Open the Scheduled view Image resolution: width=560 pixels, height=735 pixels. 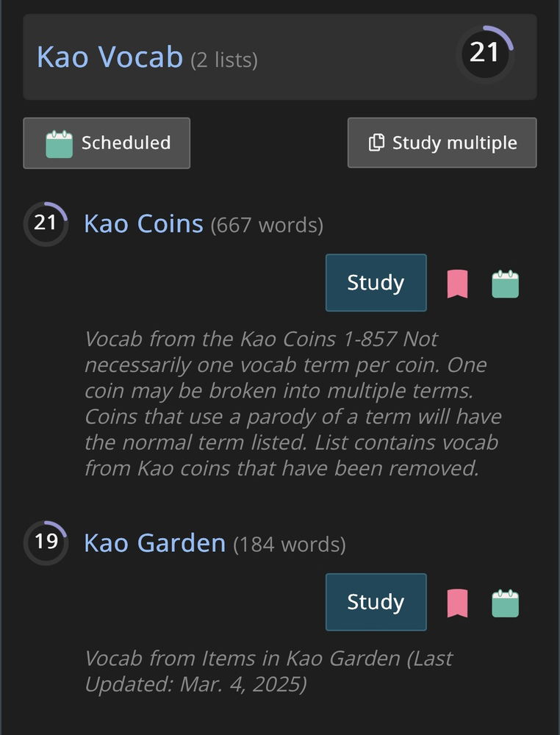[107, 143]
